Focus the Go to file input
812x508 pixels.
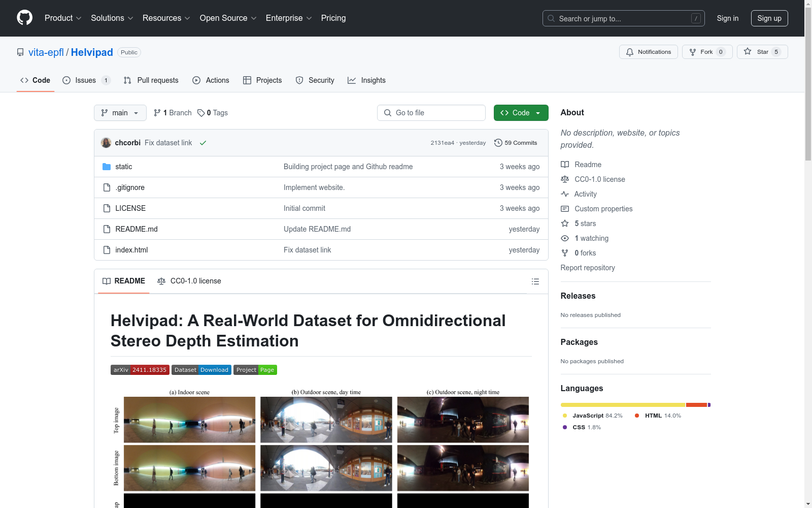tap(431, 113)
